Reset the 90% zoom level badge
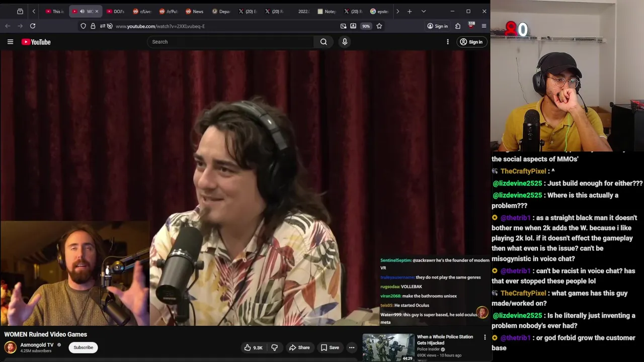 tap(366, 26)
